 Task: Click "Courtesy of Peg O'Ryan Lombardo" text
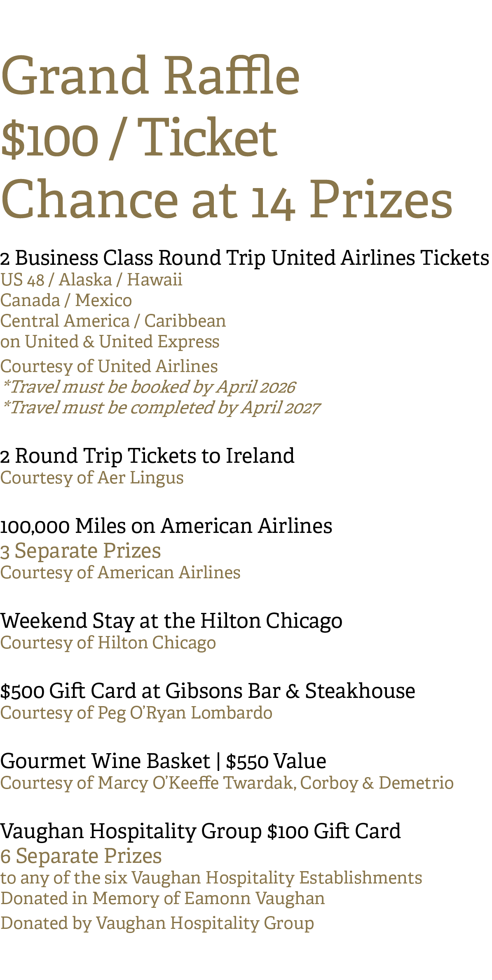pos(136,713)
